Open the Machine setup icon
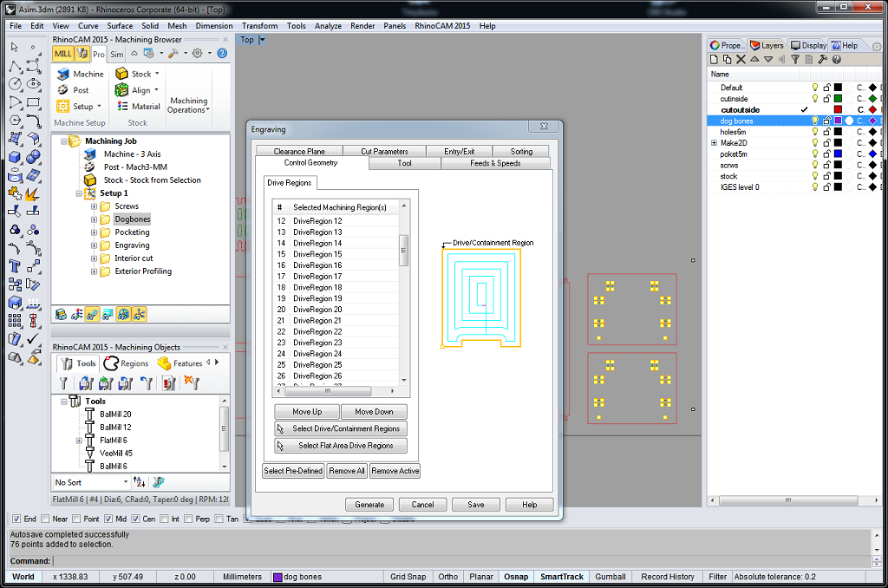Screen dimensions: 888x588 [x=63, y=75]
